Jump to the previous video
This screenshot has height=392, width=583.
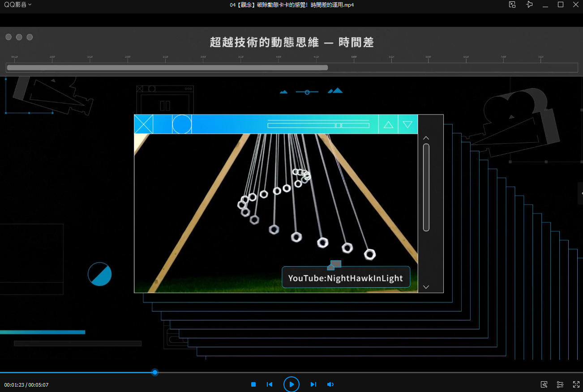click(270, 384)
